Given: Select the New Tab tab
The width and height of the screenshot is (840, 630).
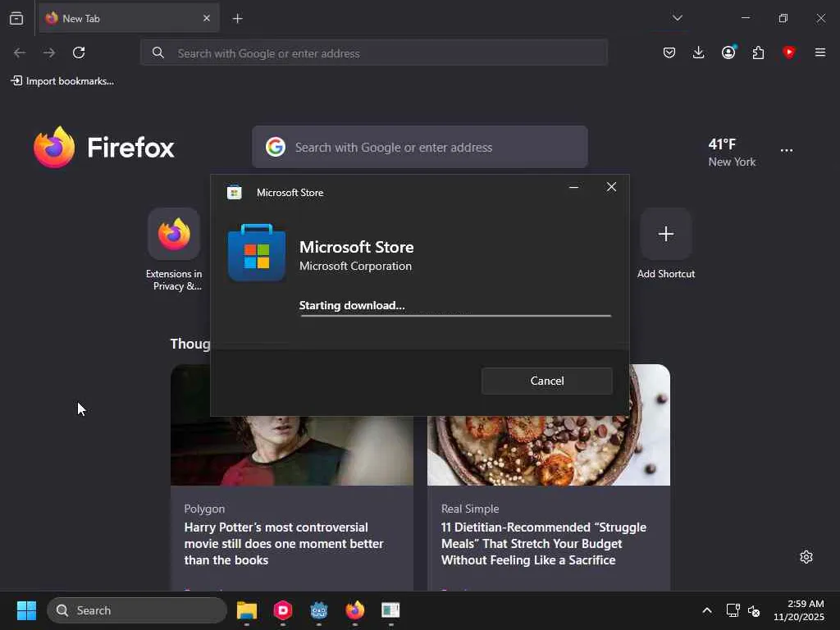Looking at the screenshot, I should pos(129,18).
